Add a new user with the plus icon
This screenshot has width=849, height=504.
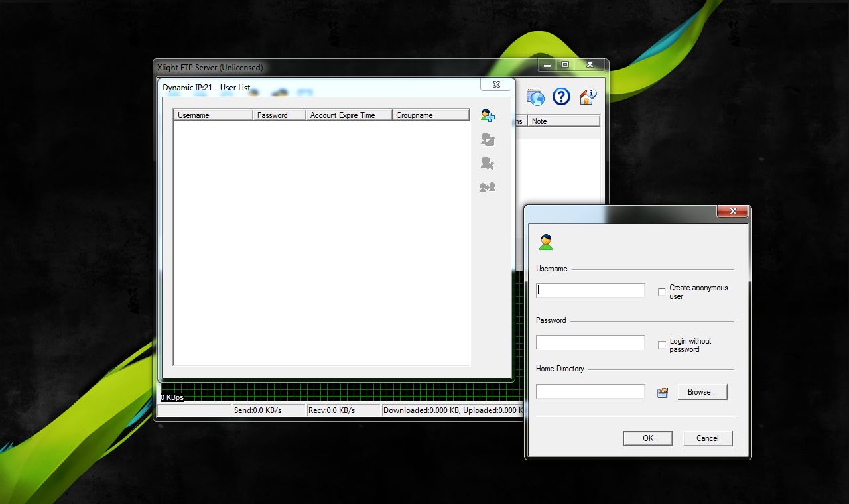488,115
